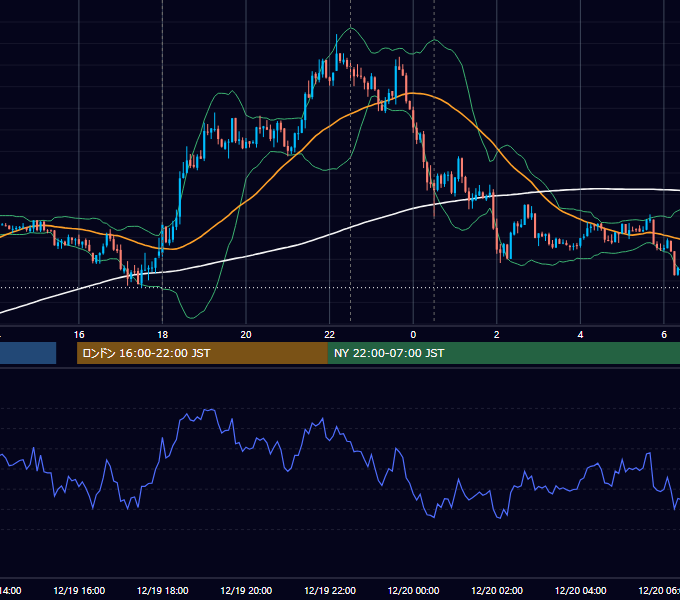Click the 12/19 16:00 date label
The image size is (680, 600).
point(79,590)
